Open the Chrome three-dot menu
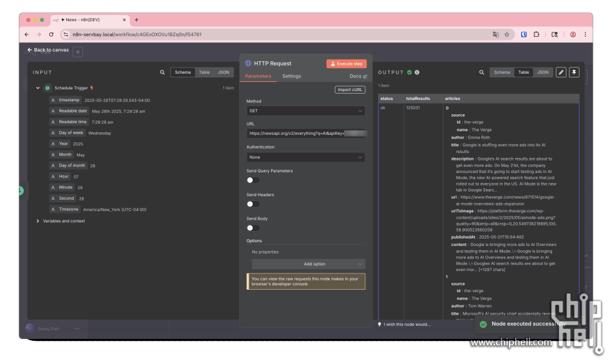This screenshot has width=612, height=364. click(x=585, y=34)
